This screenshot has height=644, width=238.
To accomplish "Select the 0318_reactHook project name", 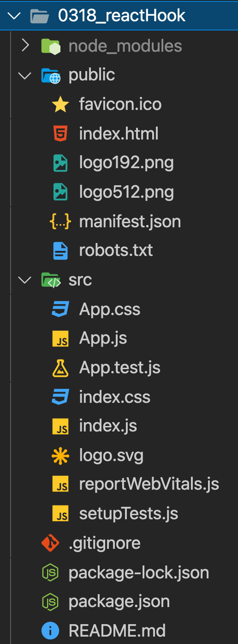I will 122,16.
